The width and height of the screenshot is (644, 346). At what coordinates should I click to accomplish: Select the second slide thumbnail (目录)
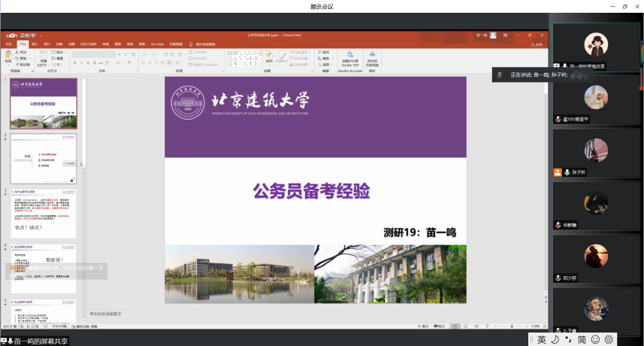[44, 159]
